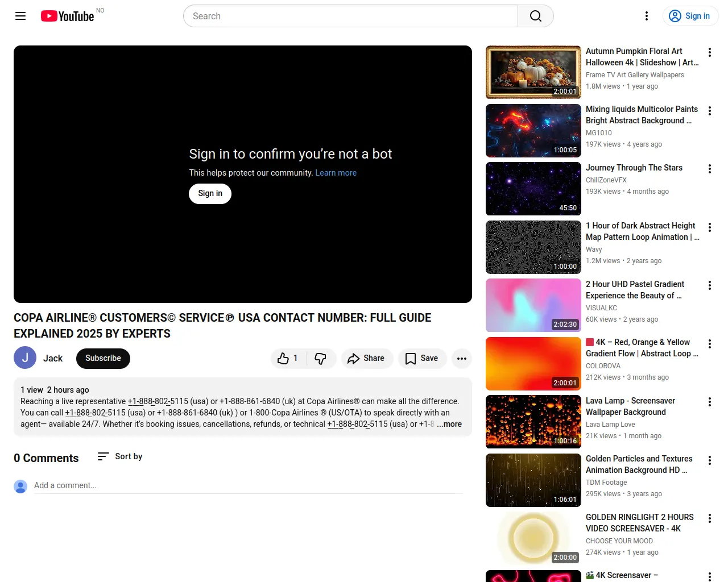Open options for GOLDEN RINGLIGHT 2 HOURS video
728x582 pixels.
[710, 518]
